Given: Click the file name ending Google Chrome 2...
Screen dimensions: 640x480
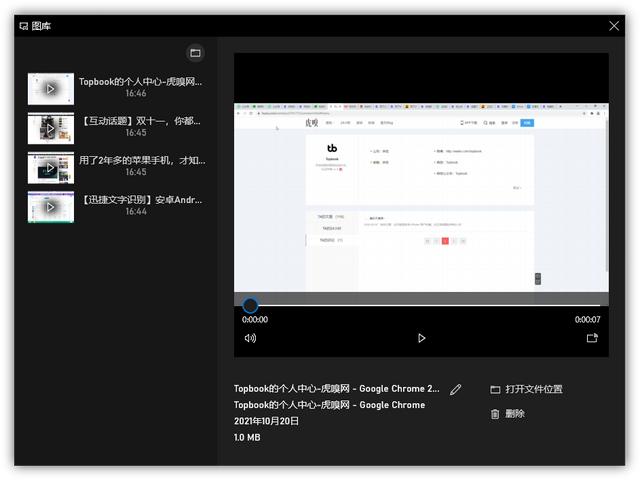Looking at the screenshot, I should (x=337, y=389).
